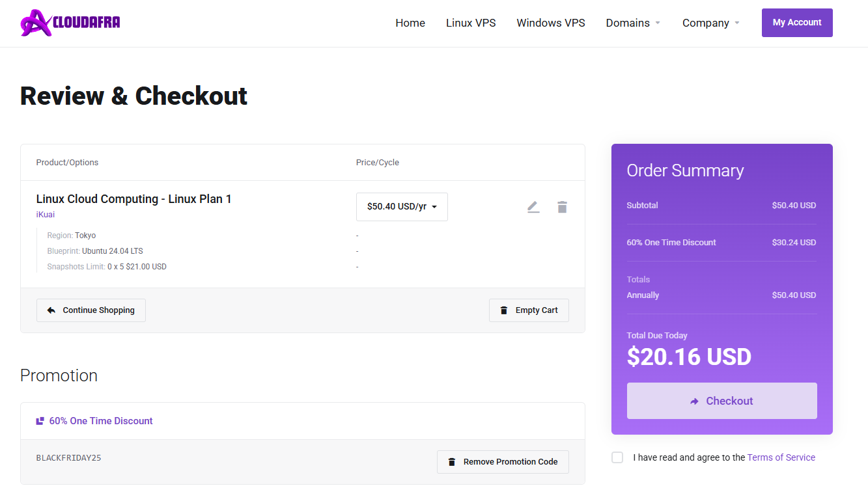This screenshot has height=501, width=868.
Task: Click the iKuai hostname link
Action: click(46, 214)
